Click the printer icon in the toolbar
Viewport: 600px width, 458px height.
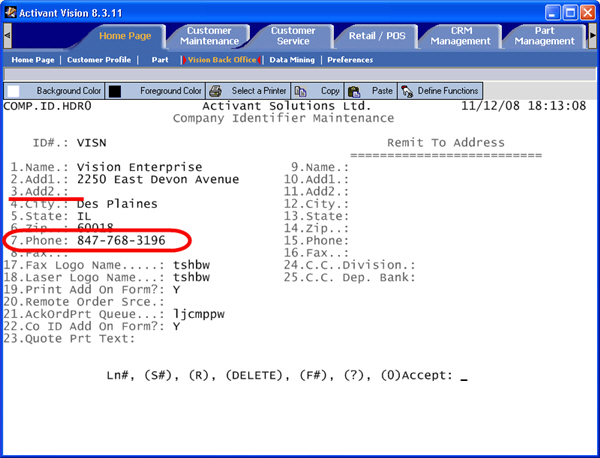click(215, 91)
